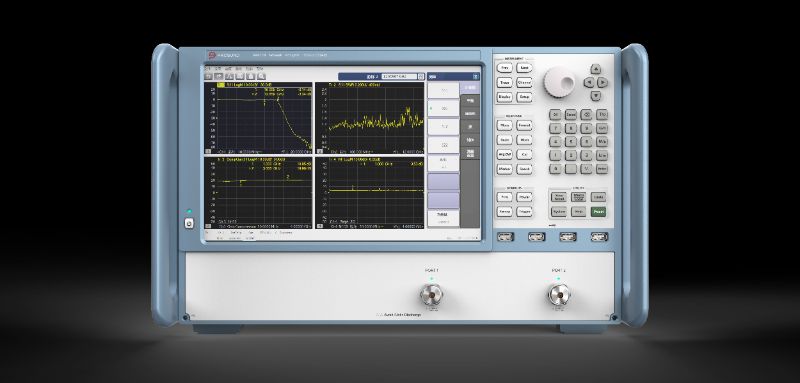Click the backspace key on the numeric keypad
The height and width of the screenshot is (383, 800).
tap(586, 115)
